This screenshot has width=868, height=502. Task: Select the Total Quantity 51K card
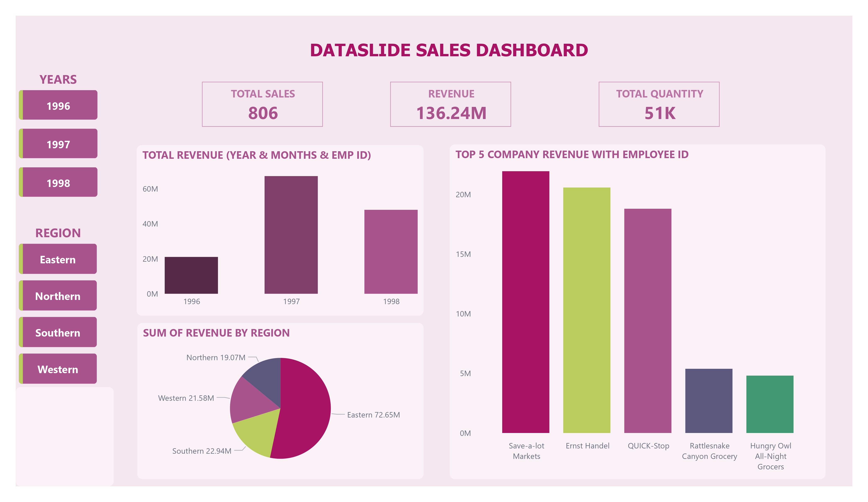(x=659, y=104)
